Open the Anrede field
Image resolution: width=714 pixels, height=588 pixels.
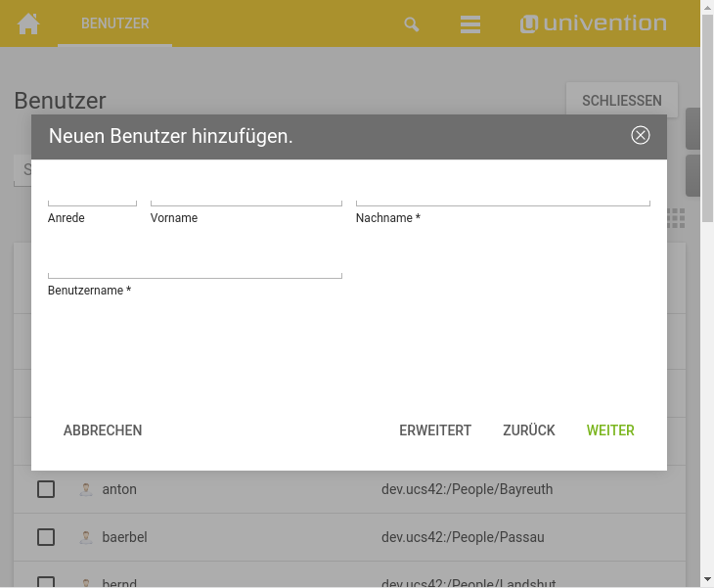(92, 197)
